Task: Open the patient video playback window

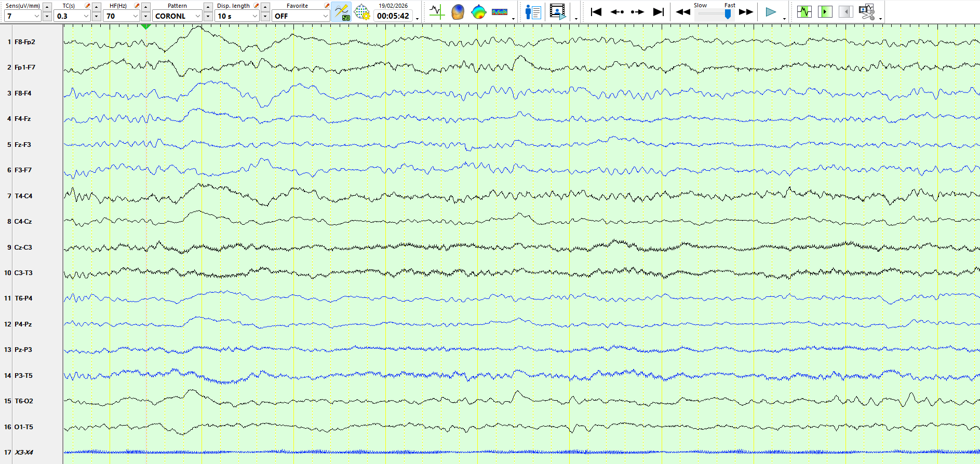Action: point(558,11)
